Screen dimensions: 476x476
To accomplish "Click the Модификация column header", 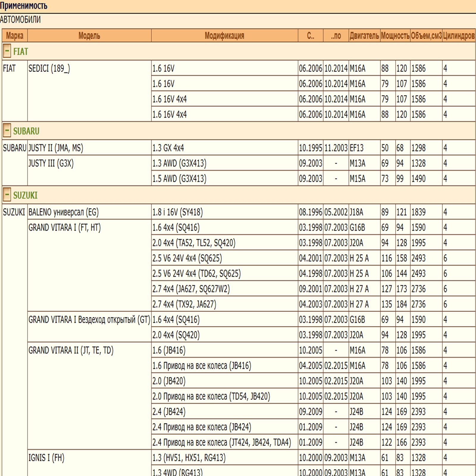I will [x=224, y=36].
